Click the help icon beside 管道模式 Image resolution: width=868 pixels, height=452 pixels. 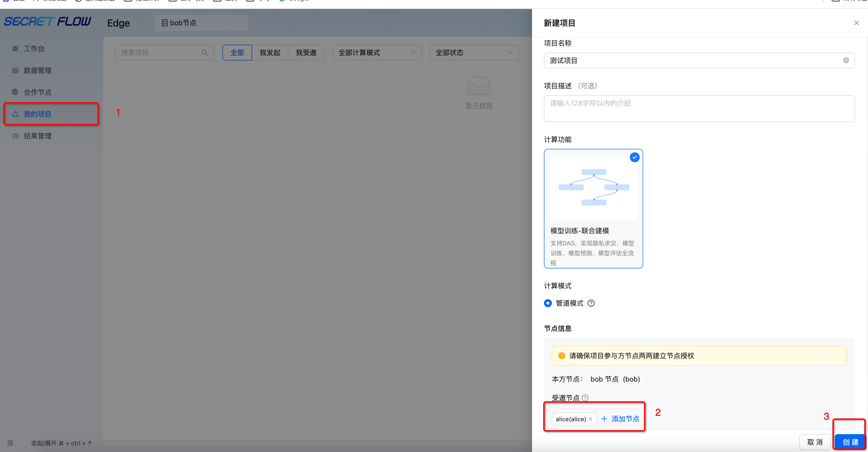(x=591, y=303)
